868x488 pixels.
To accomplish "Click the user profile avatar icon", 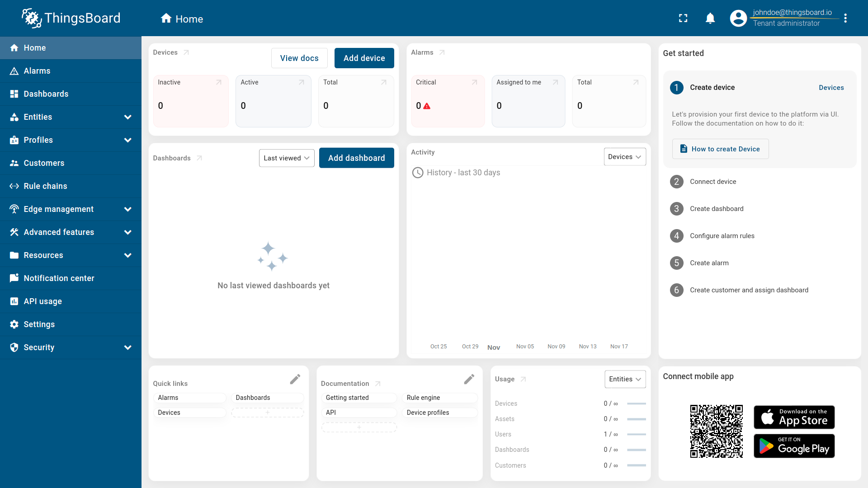I will click(738, 18).
